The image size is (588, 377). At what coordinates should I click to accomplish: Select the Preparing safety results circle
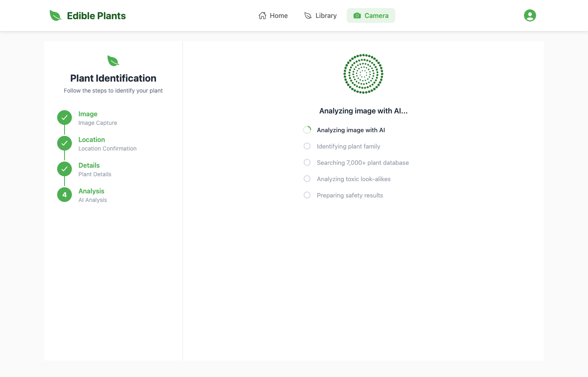[307, 195]
